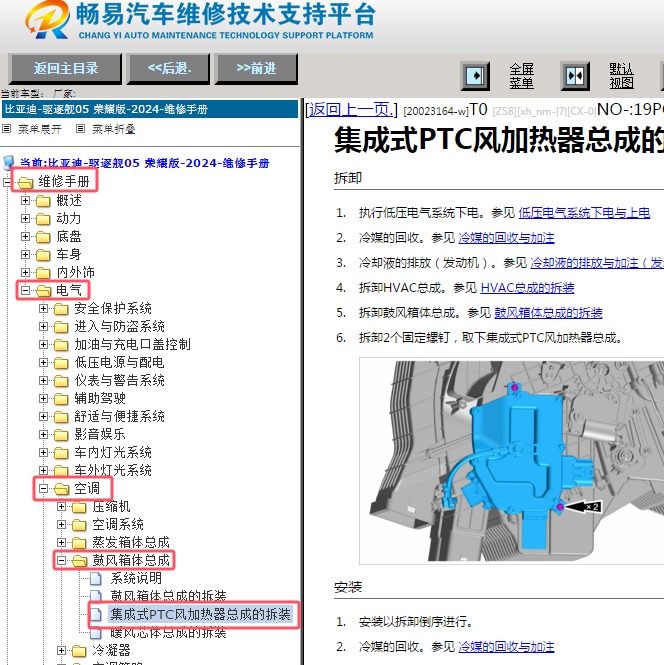Click the 系统说明 document icon
Screen dimensions: 664x665
[x=96, y=578]
